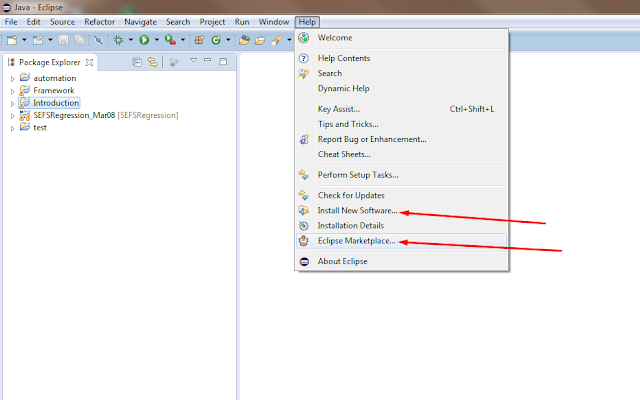
Task: Click the Open Type toolbar icon
Action: click(x=244, y=40)
